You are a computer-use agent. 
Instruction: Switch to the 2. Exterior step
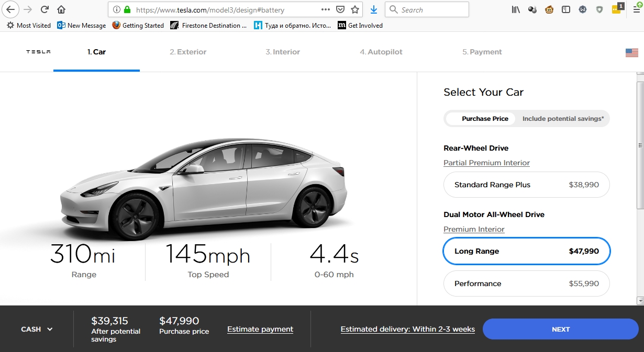(x=188, y=52)
